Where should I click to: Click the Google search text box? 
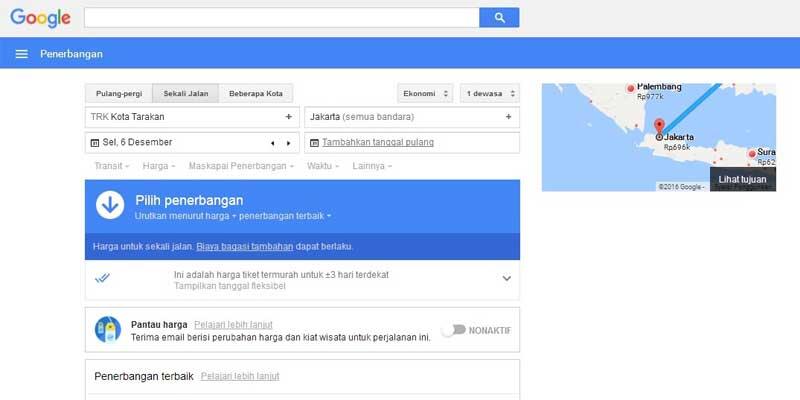click(282, 18)
